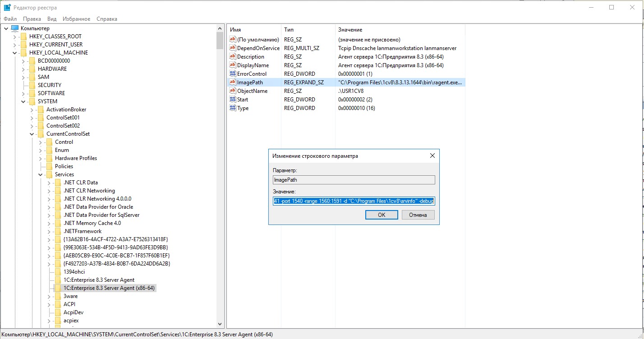Select the Enum folder icon
644x339 pixels.
[x=49, y=150]
